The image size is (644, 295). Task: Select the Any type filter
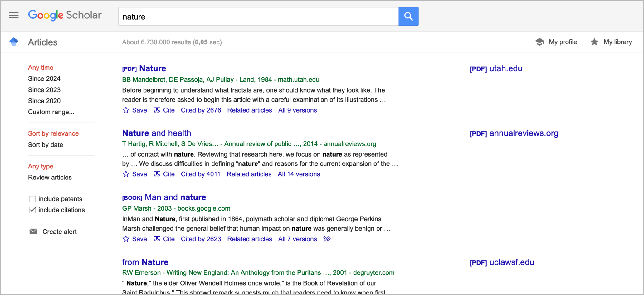point(41,166)
